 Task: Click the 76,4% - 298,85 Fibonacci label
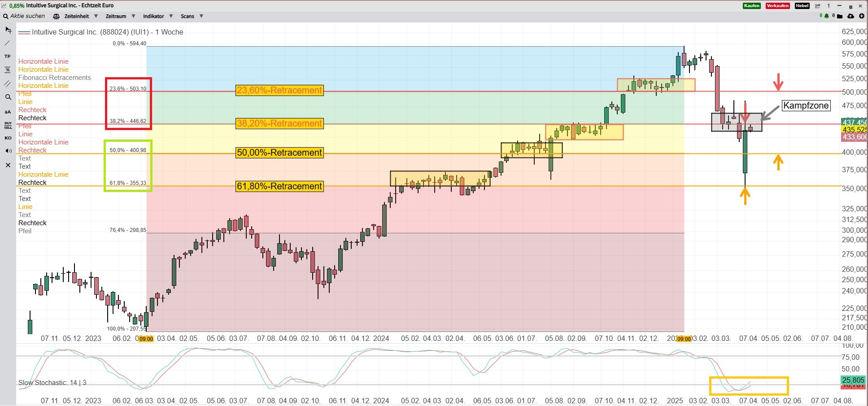(128, 230)
